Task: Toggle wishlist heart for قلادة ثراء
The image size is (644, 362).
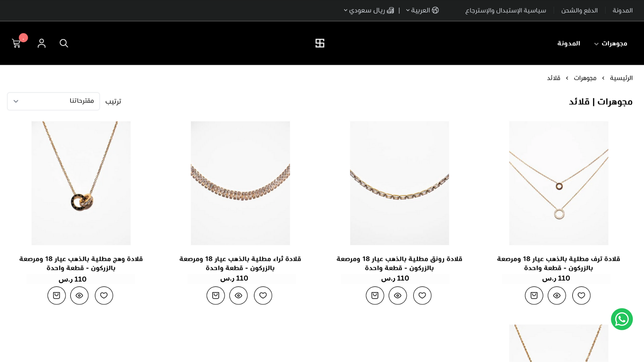Action: (x=263, y=295)
